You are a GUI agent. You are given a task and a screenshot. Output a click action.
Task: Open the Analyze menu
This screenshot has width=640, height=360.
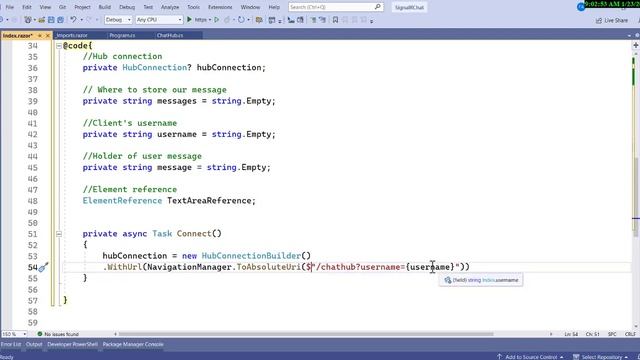coord(170,7)
